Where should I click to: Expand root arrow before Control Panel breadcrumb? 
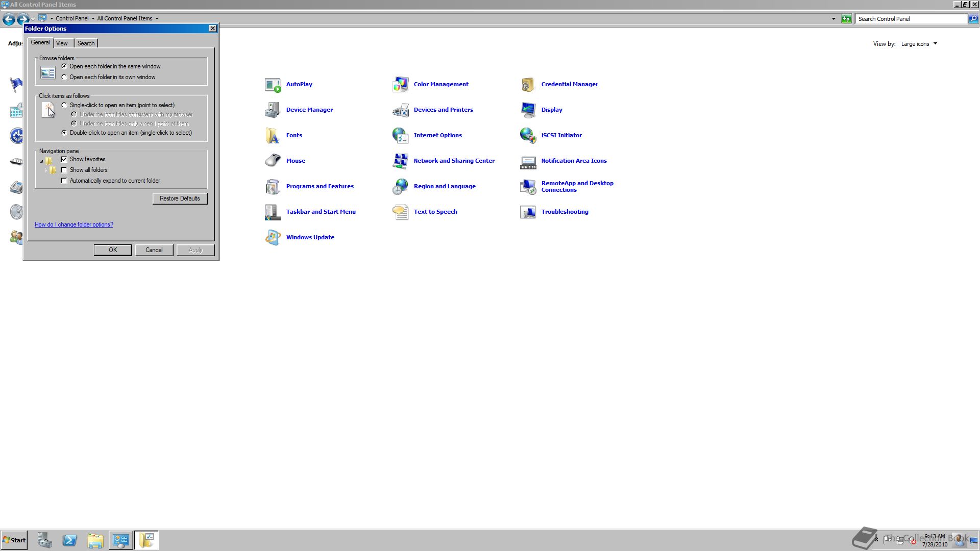coord(52,19)
